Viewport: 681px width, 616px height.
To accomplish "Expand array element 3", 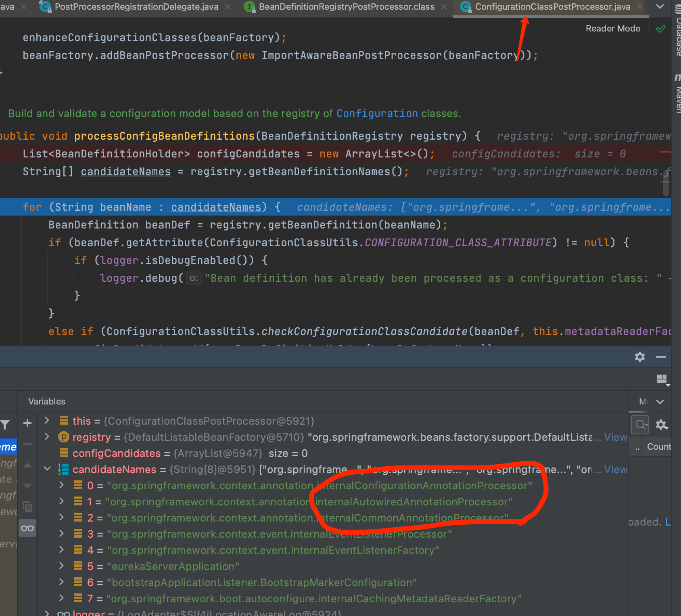I will pos(61,533).
